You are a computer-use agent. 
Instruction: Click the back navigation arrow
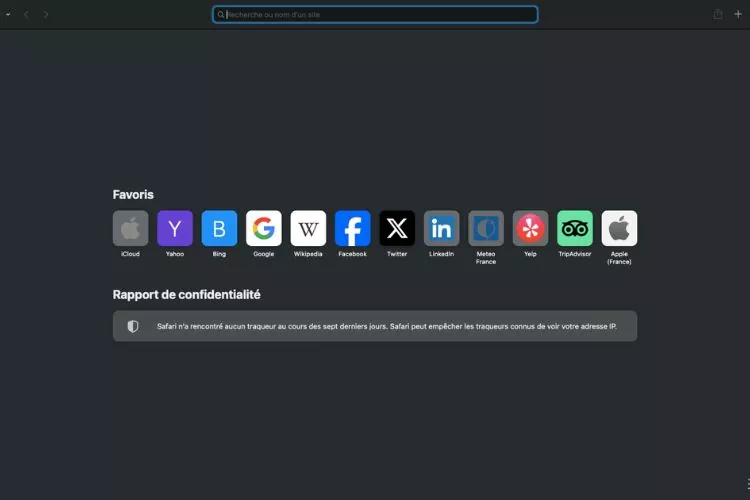coord(26,14)
